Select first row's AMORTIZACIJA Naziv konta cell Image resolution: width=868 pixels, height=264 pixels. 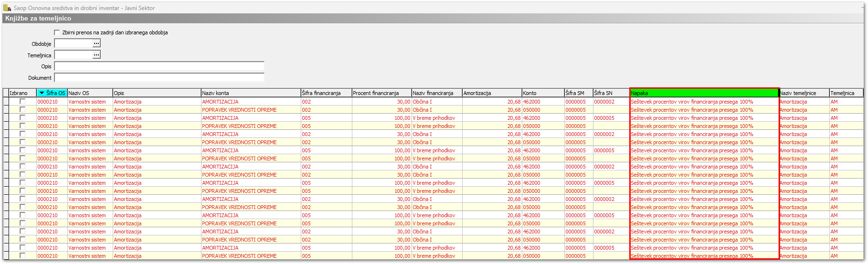pyautogui.click(x=251, y=102)
